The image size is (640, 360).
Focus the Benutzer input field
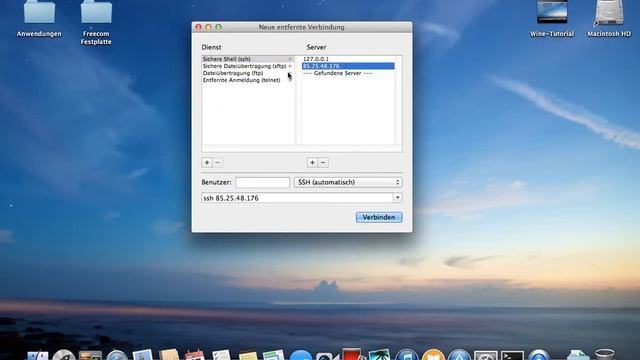pos(262,182)
